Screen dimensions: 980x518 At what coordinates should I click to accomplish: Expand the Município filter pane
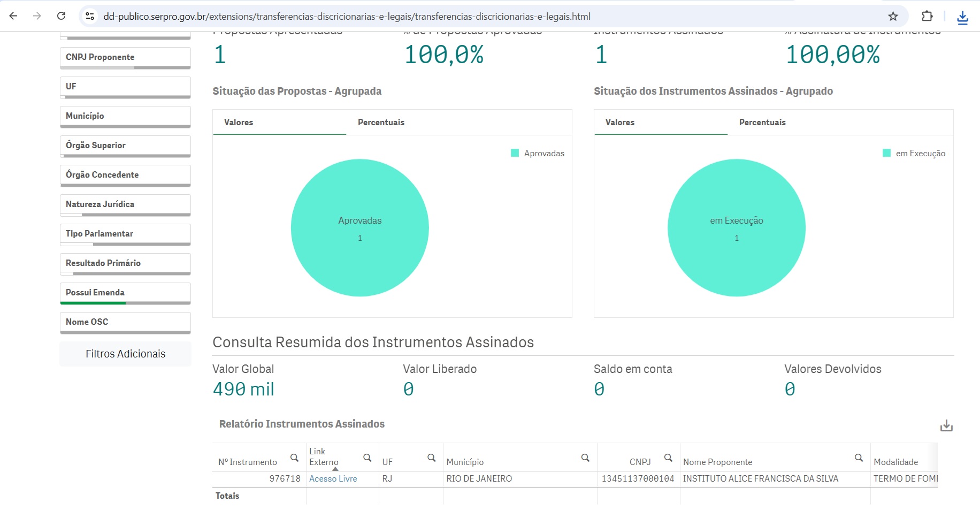click(x=125, y=116)
